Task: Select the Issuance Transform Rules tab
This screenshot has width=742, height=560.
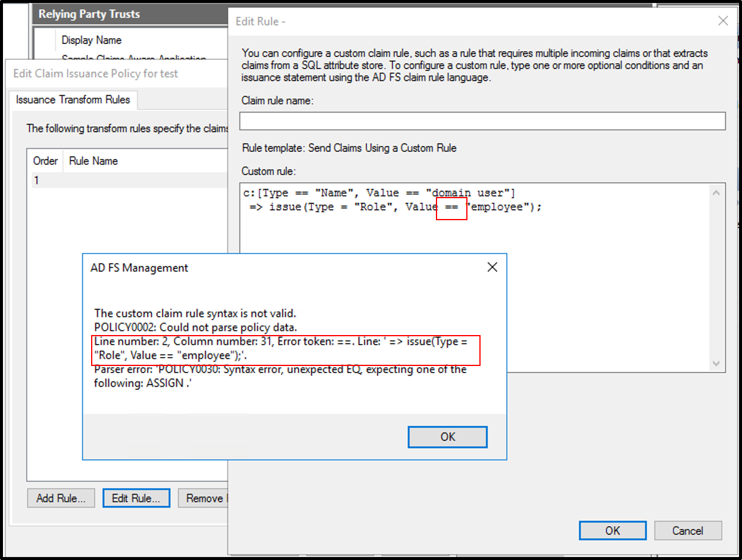Action: click(73, 100)
